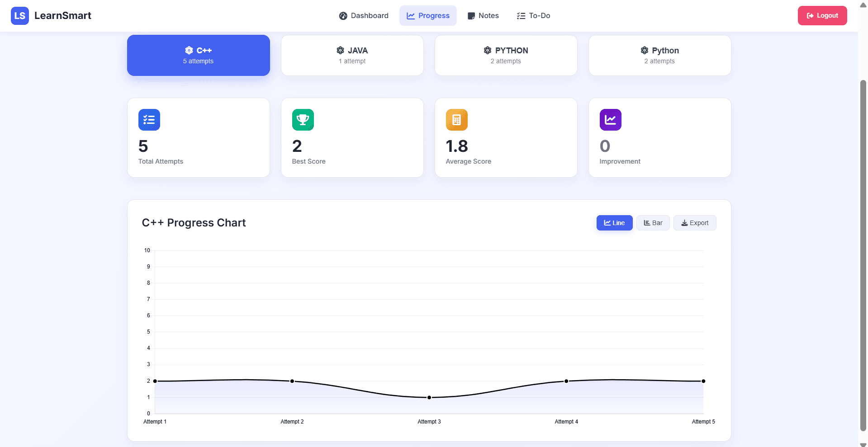Click the Attempt 1 data point
Screen dimensions: 868x447
(x=155, y=381)
